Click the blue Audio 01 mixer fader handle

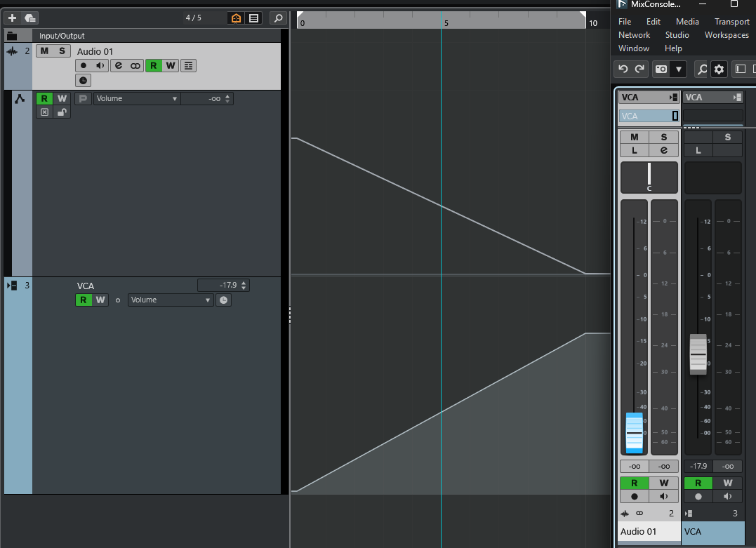point(634,433)
